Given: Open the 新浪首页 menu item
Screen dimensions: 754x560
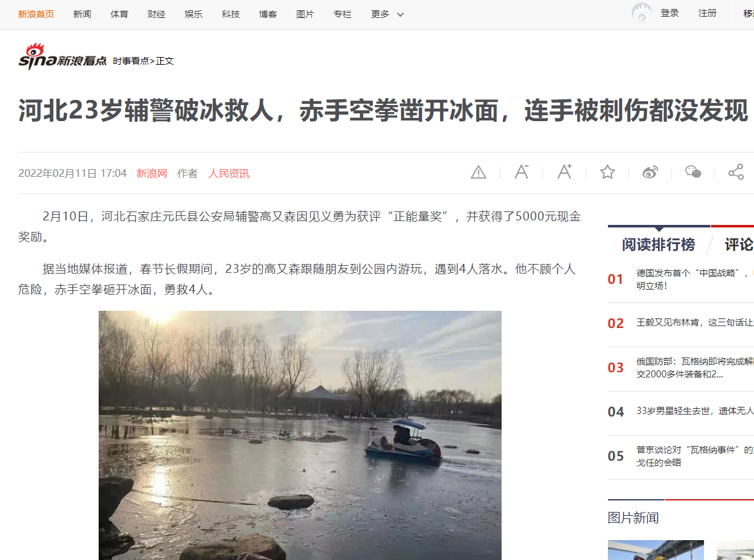Looking at the screenshot, I should [x=36, y=15].
